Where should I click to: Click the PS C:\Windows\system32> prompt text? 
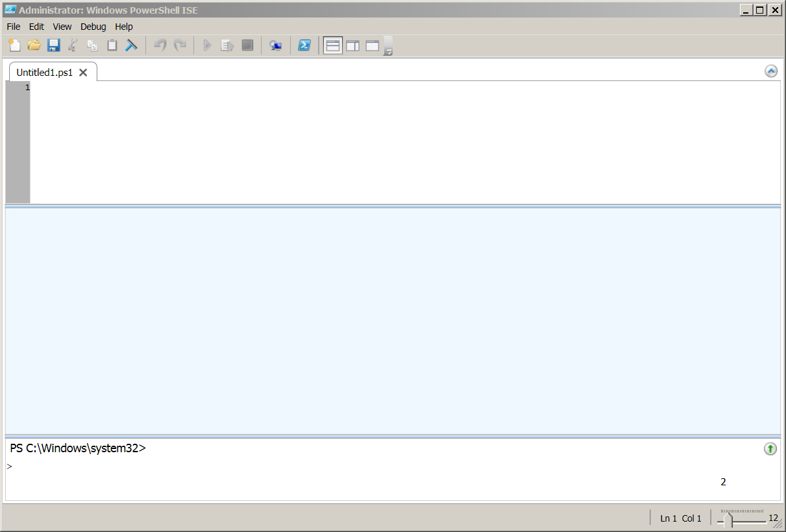pyautogui.click(x=78, y=448)
